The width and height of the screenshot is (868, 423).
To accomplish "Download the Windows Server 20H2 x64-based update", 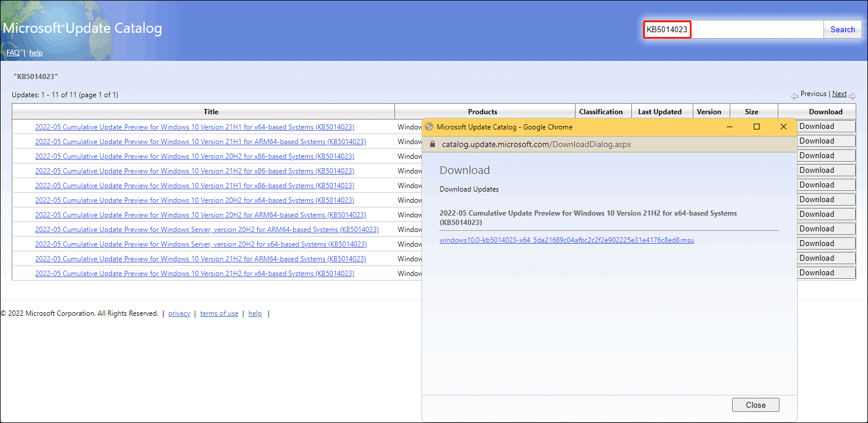I will pos(826,243).
